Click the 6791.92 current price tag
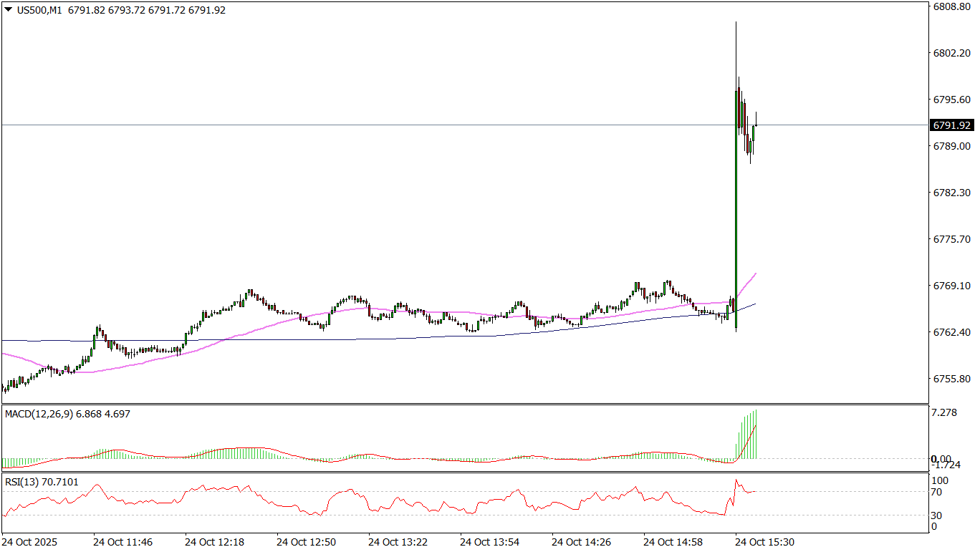This screenshot has width=980, height=552. coord(951,125)
